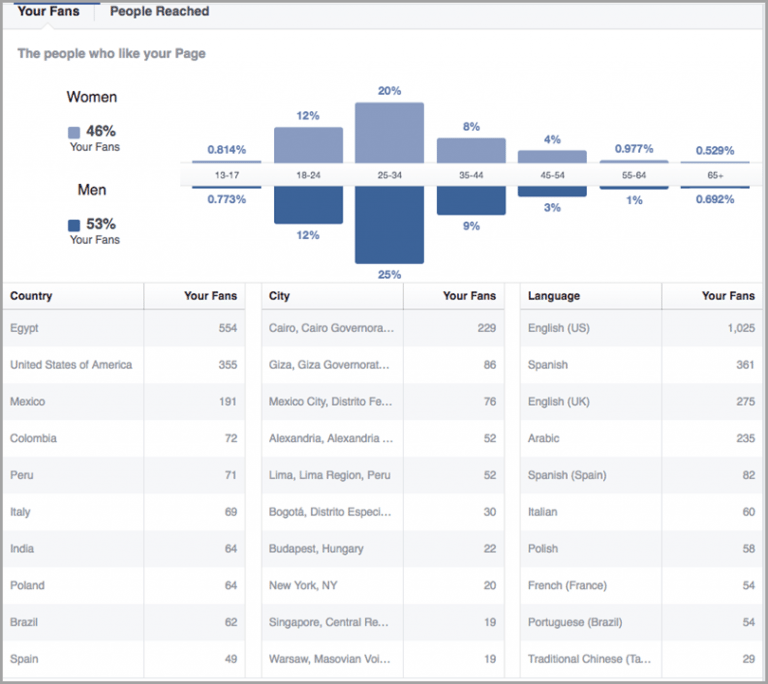Click the 13-17 age group label
The image size is (768, 684).
[x=227, y=174]
